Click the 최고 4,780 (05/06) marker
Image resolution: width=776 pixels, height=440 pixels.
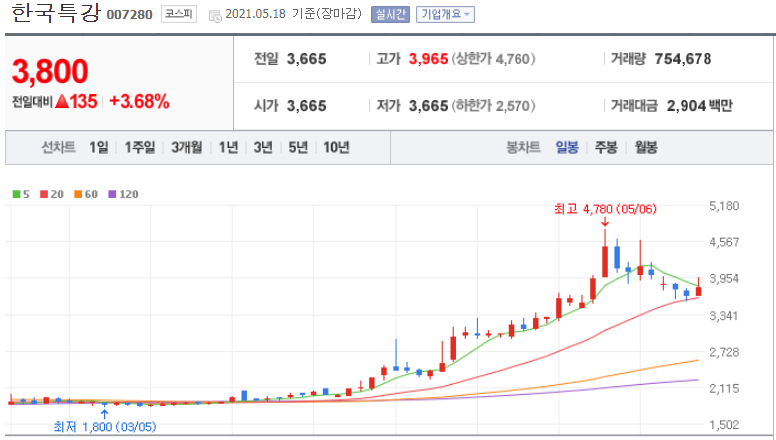(605, 209)
